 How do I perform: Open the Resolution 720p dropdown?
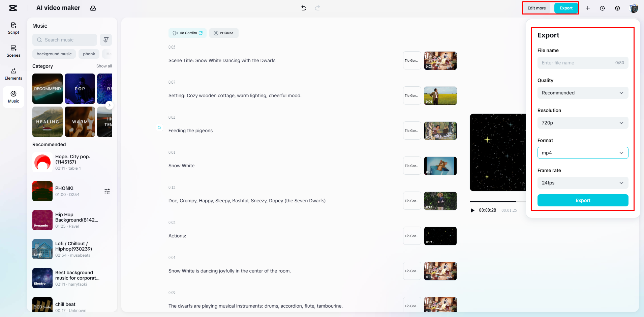[583, 123]
